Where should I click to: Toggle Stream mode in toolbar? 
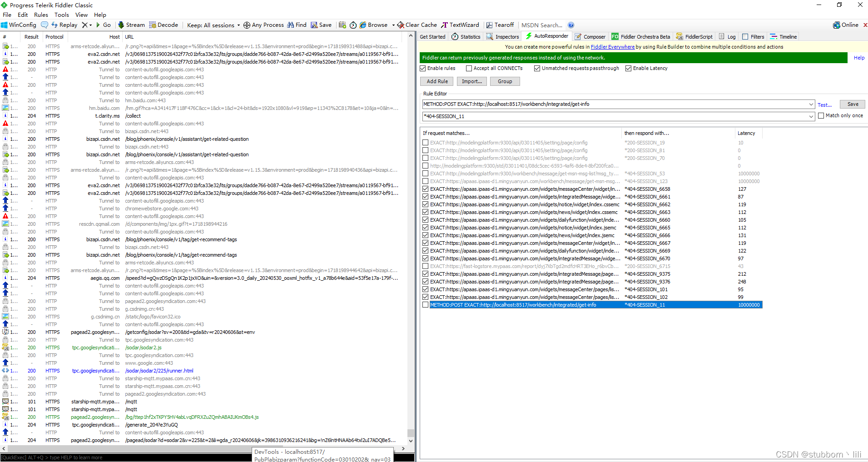[131, 25]
